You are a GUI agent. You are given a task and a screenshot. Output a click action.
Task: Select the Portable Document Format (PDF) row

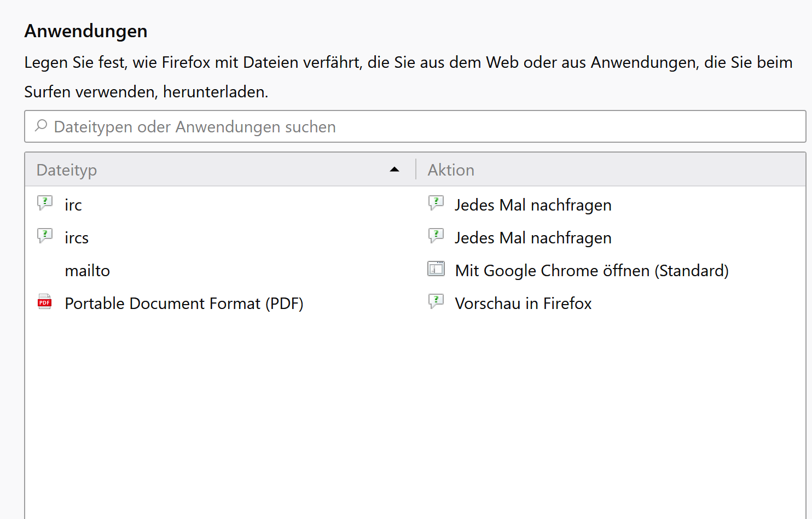point(184,304)
